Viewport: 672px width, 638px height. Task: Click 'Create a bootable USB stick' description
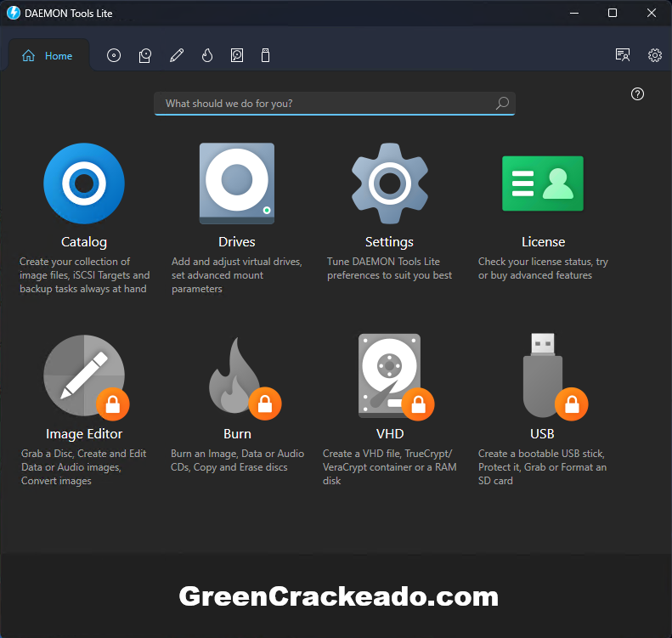click(543, 467)
